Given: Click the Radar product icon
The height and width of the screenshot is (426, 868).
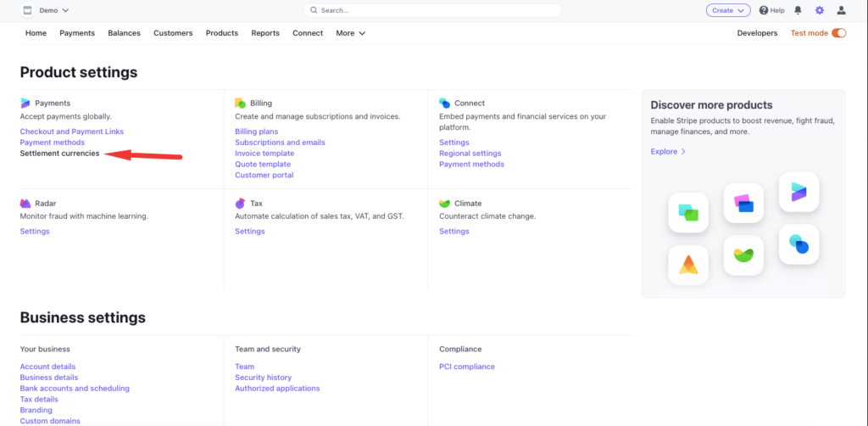Looking at the screenshot, I should [x=25, y=204].
